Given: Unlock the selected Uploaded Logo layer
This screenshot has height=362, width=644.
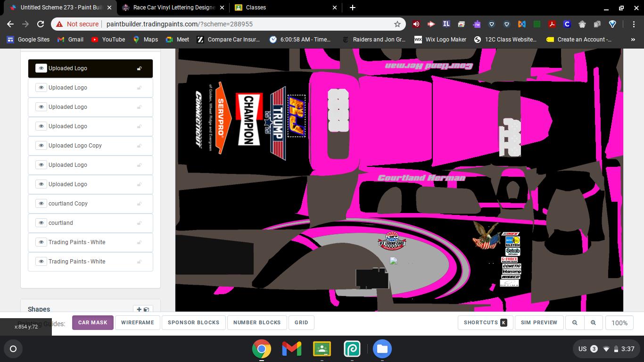Looking at the screenshot, I should point(139,68).
